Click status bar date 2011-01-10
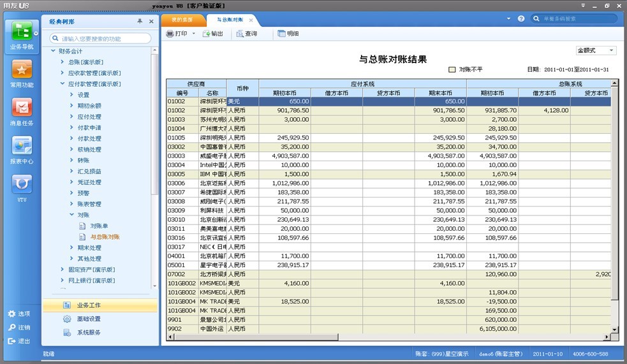The height and width of the screenshot is (364, 627). (547, 354)
